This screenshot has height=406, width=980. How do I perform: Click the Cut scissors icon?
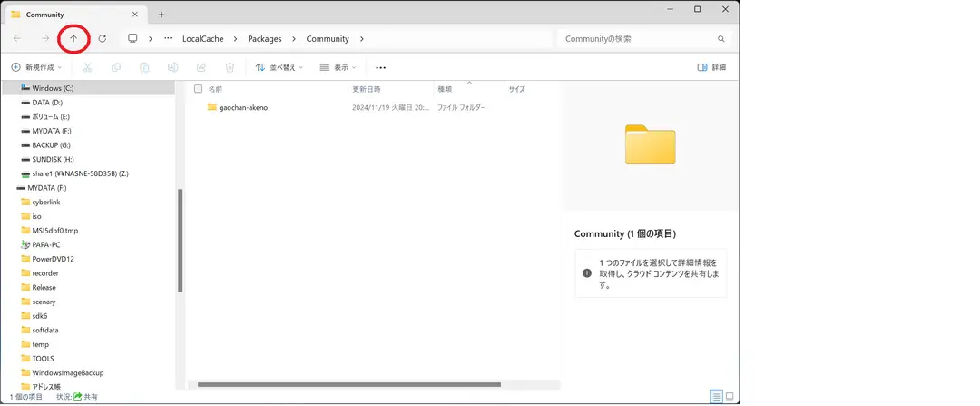(x=87, y=67)
